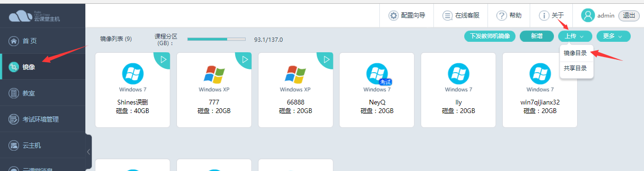Image resolution: width=644 pixels, height=171 pixels.
Task: Click the info icon beside 关于
Action: click(544, 15)
